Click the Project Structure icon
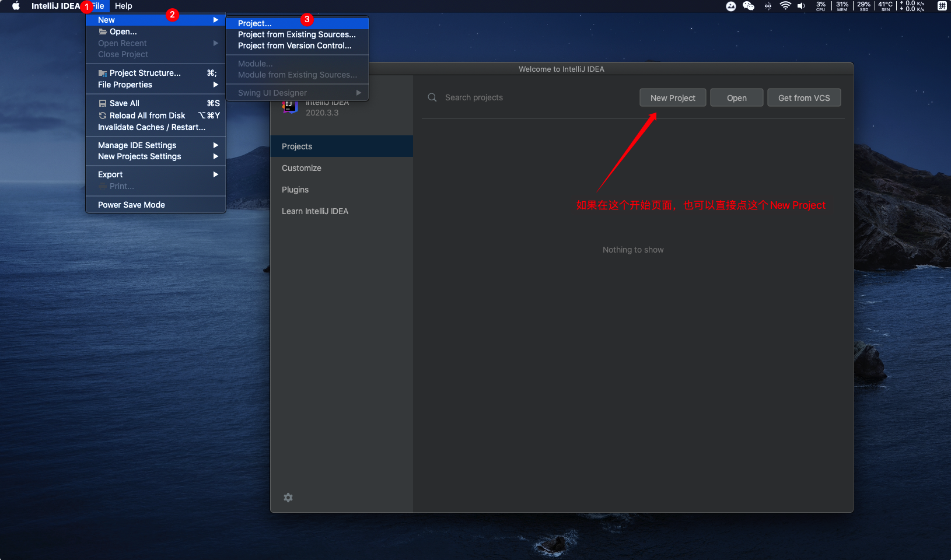Image resolution: width=951 pixels, height=560 pixels. click(x=103, y=73)
